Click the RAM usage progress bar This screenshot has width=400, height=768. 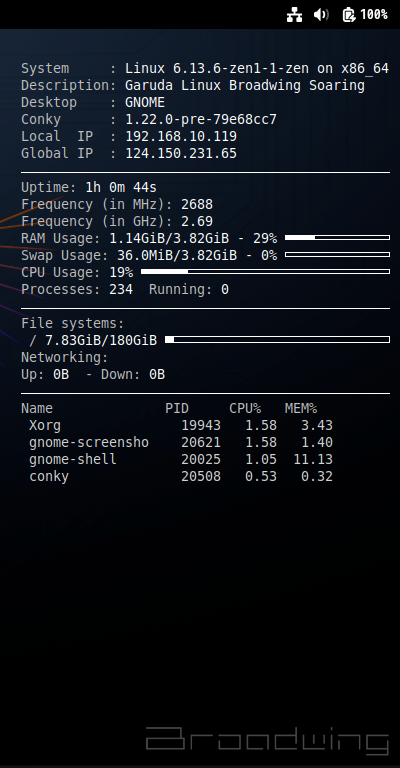coord(337,238)
